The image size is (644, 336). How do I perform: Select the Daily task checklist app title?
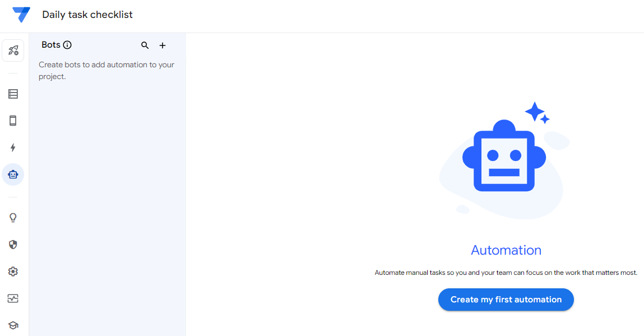click(x=87, y=15)
